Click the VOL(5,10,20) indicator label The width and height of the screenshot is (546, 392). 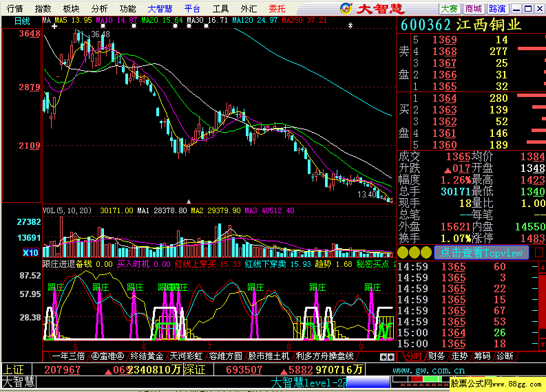point(67,210)
